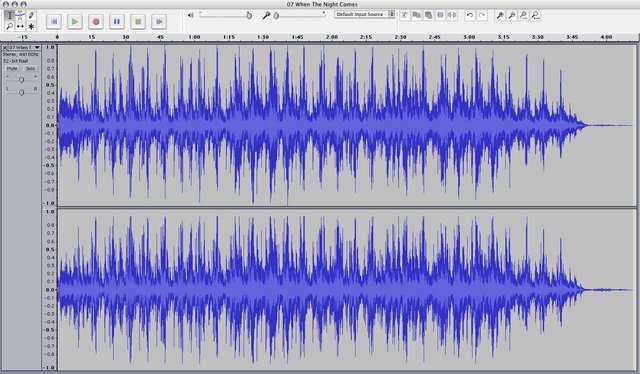The height and width of the screenshot is (374, 640).
Task: Select the Multi-tool asterisk
Action: [x=31, y=27]
